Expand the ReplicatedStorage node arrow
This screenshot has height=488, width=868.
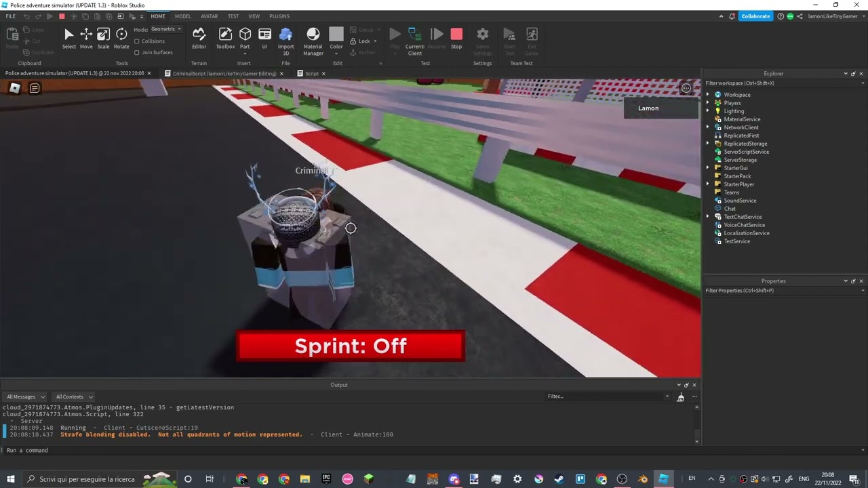pos(708,144)
